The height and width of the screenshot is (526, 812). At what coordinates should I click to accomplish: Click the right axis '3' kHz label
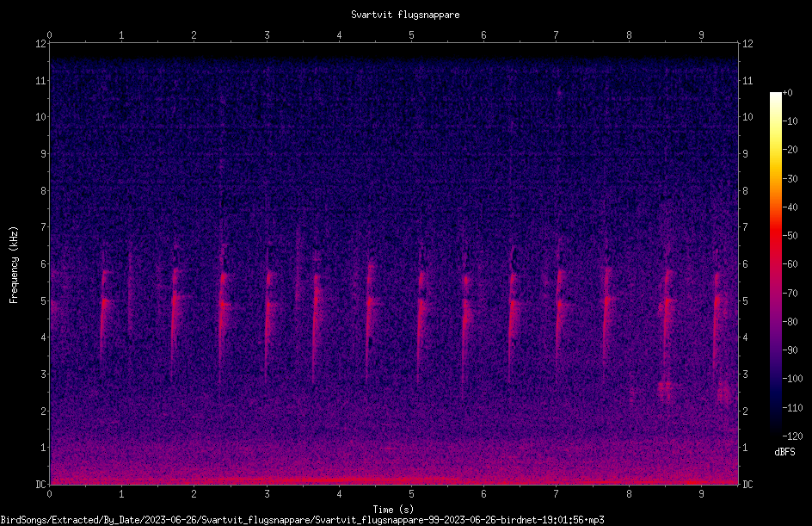745,374
